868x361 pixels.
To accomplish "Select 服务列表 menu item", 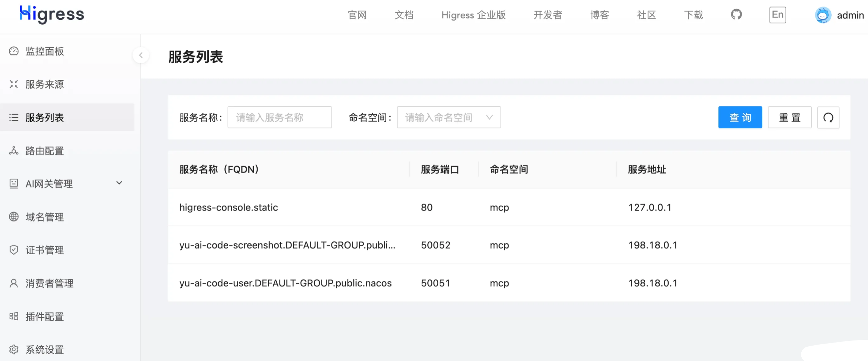I will tap(67, 117).
